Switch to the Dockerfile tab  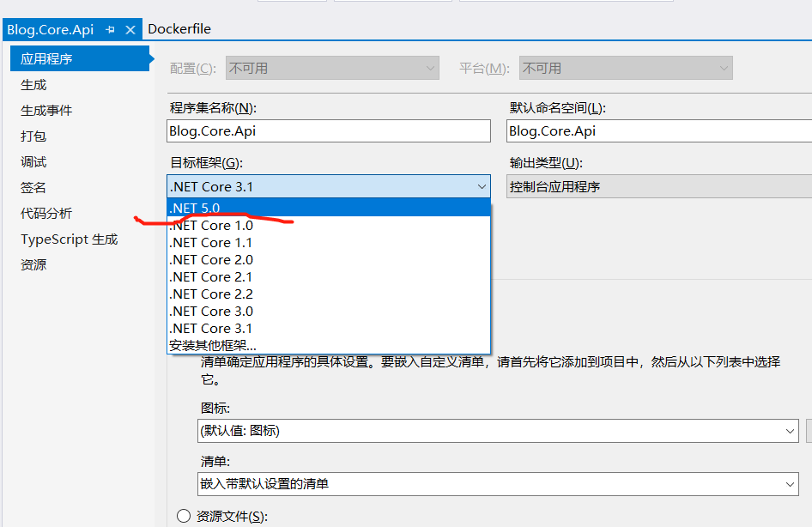click(x=179, y=29)
